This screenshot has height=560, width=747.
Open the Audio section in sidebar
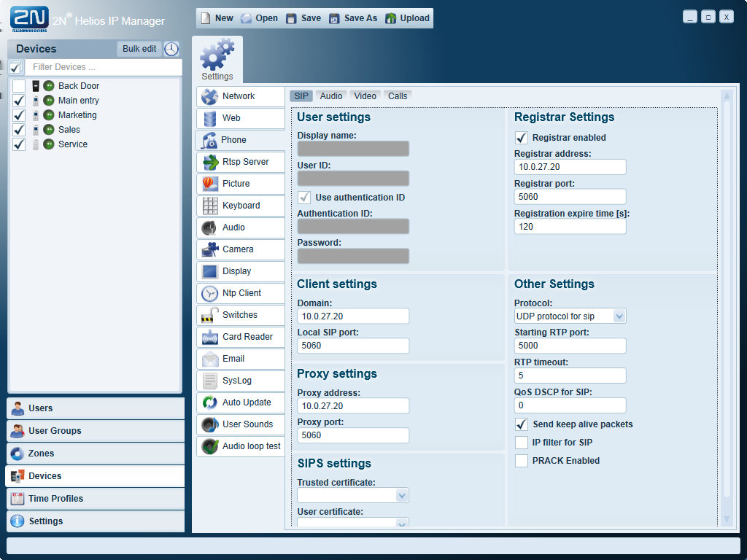[241, 227]
